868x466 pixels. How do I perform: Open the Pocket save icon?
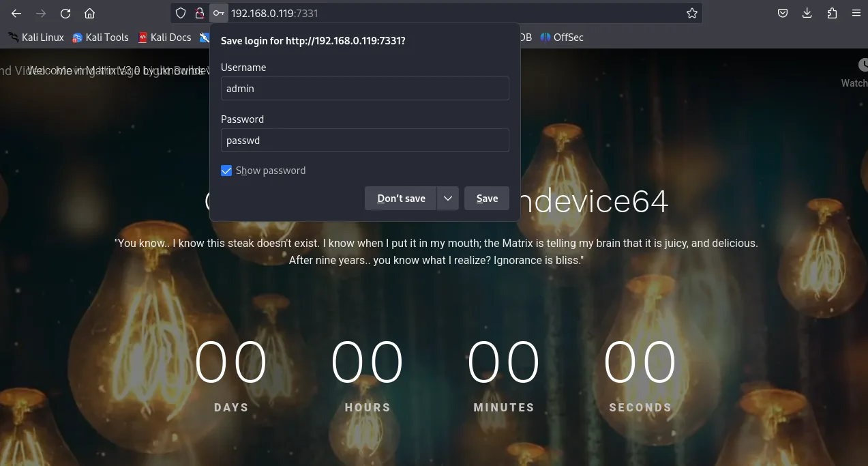(x=783, y=13)
